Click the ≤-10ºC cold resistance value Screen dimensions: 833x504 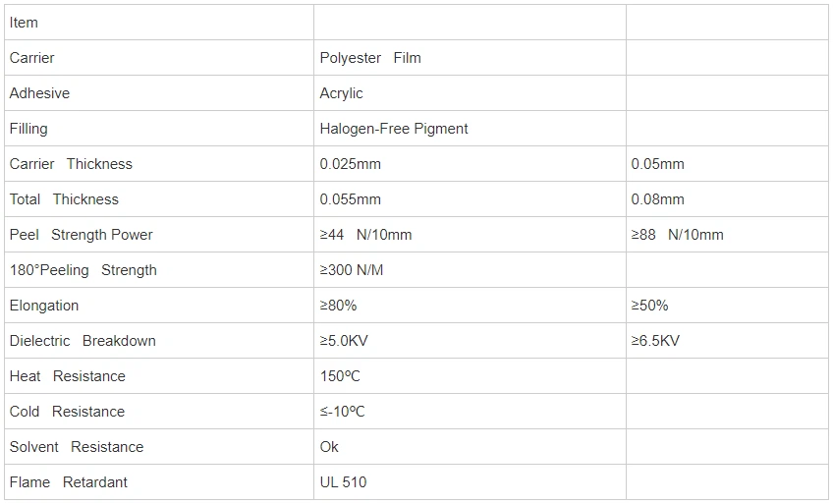tap(342, 411)
